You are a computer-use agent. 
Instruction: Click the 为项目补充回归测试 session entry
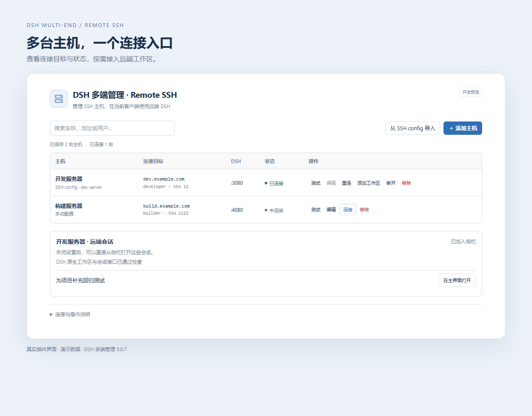(81, 280)
